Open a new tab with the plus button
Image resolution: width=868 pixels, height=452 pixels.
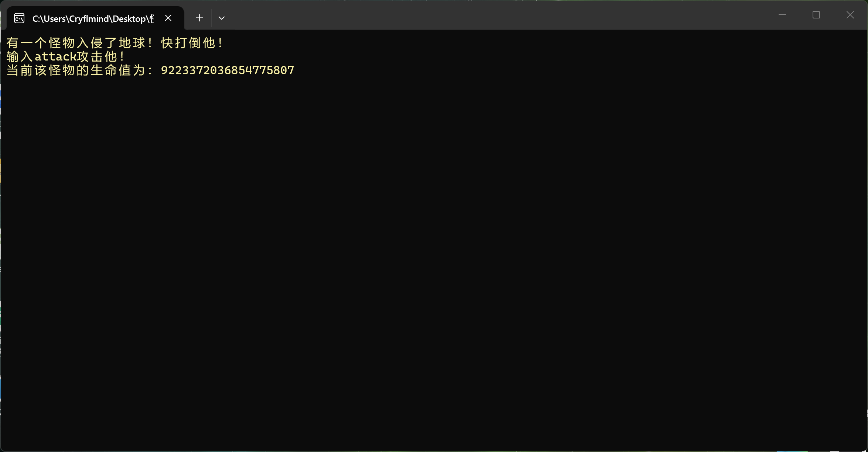[x=199, y=18]
